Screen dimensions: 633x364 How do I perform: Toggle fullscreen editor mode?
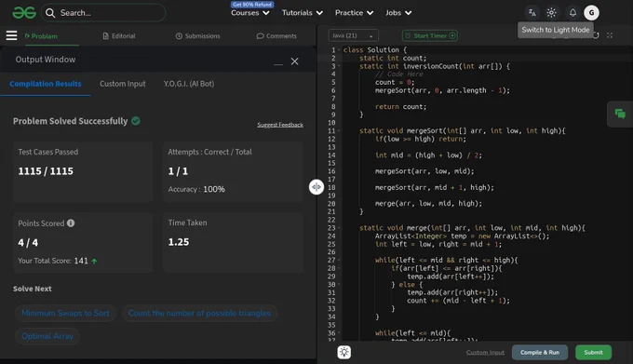click(610, 35)
